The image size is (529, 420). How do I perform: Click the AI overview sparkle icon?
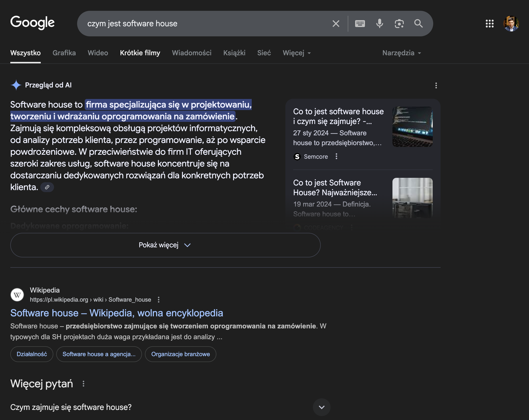click(x=16, y=85)
